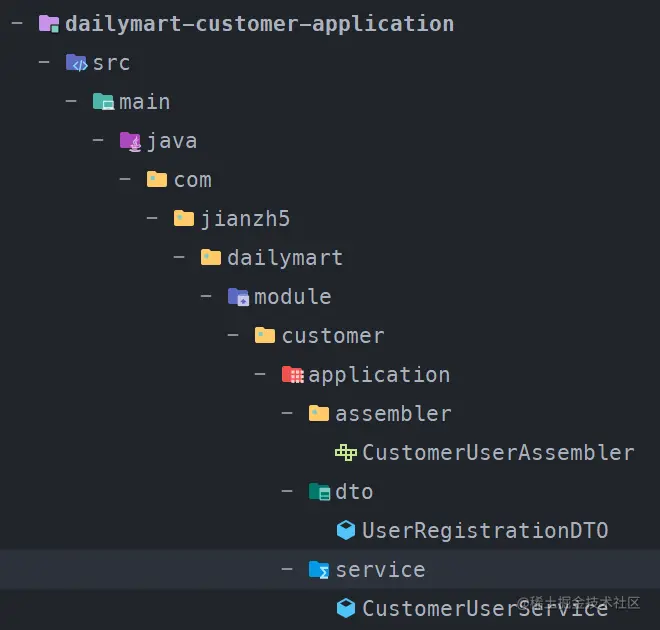
Task: Click the CustomerUserAssembler interface icon
Action: point(346,453)
